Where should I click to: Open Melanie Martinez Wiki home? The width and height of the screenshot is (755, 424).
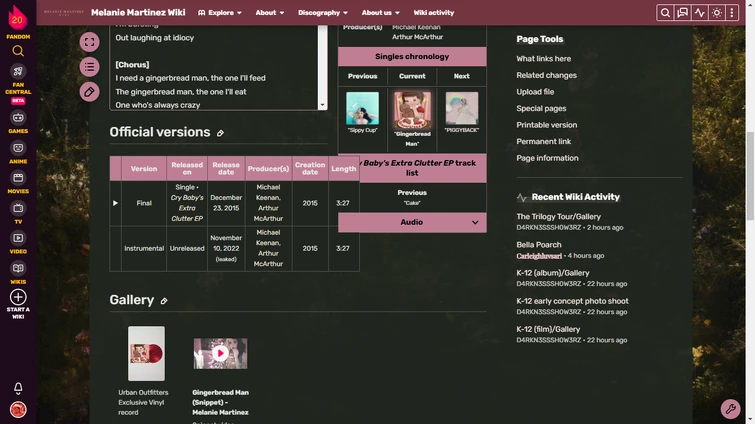pyautogui.click(x=138, y=13)
